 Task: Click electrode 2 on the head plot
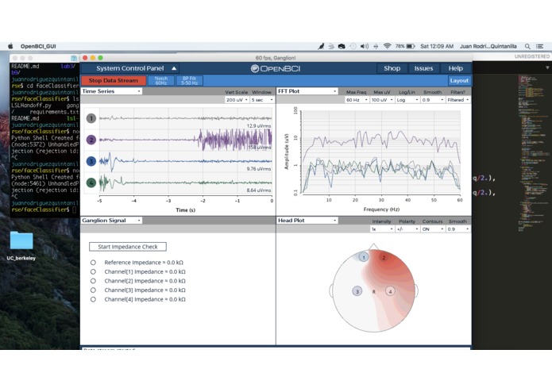point(384,257)
